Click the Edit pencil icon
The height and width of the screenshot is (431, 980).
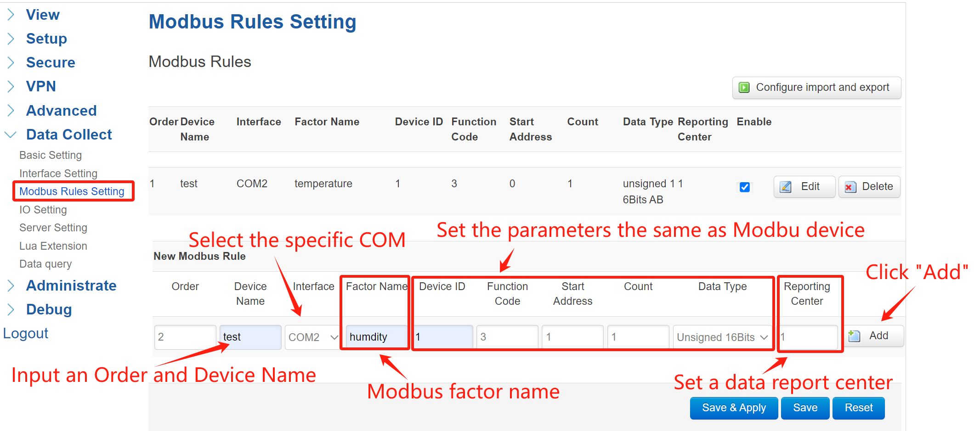point(786,187)
